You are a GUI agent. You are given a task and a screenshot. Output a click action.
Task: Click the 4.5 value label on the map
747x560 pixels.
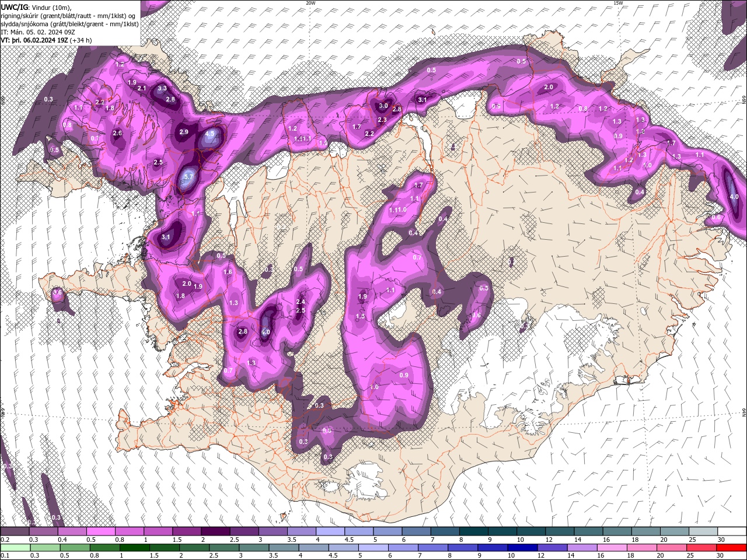210,134
